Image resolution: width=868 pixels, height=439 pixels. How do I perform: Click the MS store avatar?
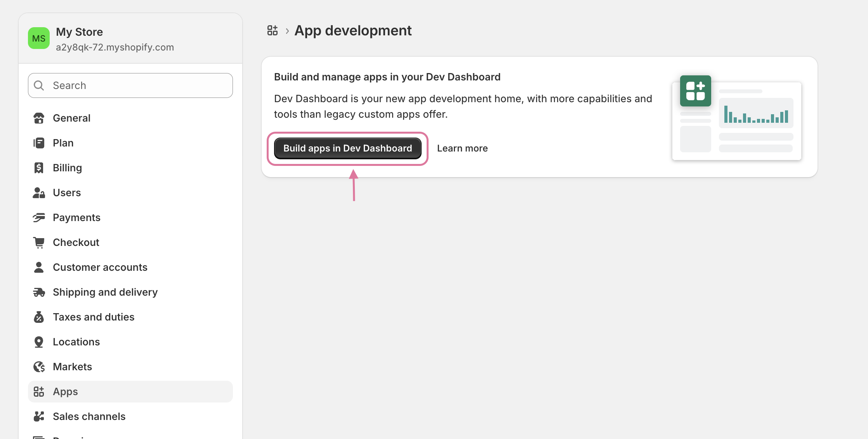(39, 38)
